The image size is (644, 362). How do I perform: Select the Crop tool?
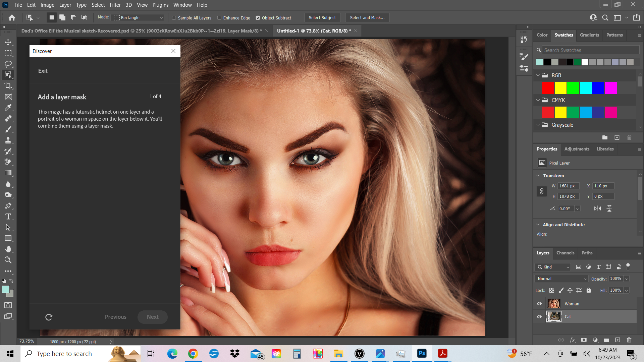pyautogui.click(x=8, y=86)
